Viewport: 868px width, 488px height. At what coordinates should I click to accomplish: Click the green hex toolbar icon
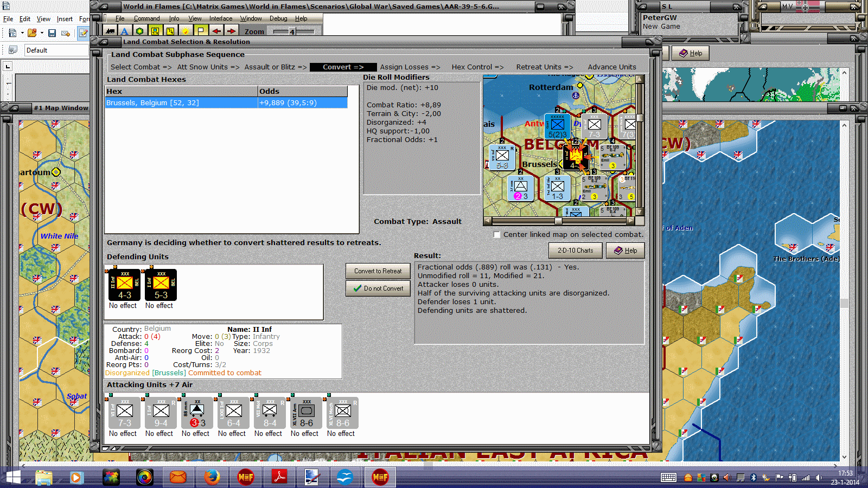pyautogui.click(x=139, y=31)
